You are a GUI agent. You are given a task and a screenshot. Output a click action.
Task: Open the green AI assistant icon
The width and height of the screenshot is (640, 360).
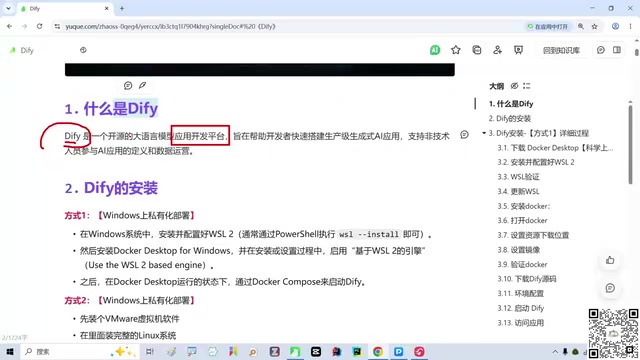pos(435,50)
